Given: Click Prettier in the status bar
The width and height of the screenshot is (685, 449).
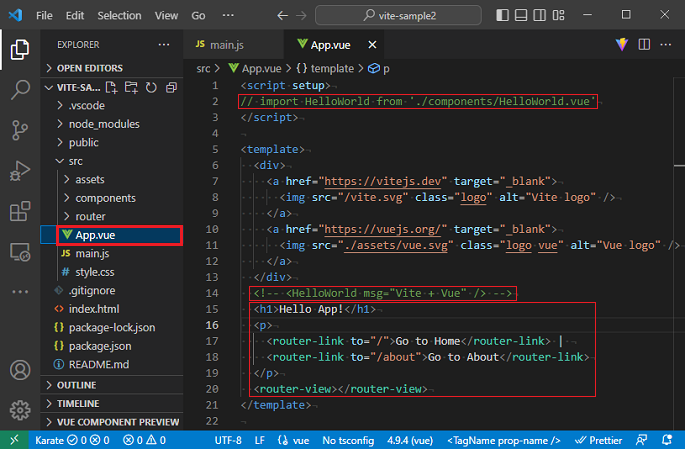Looking at the screenshot, I should [598, 440].
